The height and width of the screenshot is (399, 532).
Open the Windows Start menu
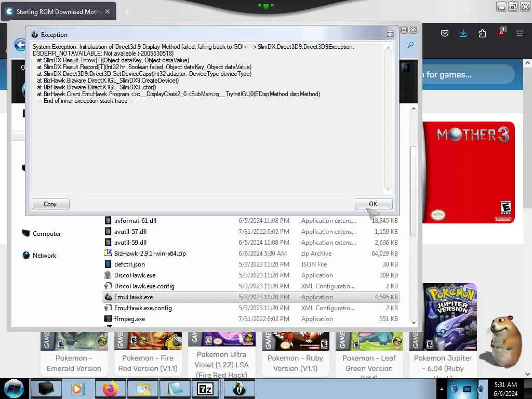point(14,389)
